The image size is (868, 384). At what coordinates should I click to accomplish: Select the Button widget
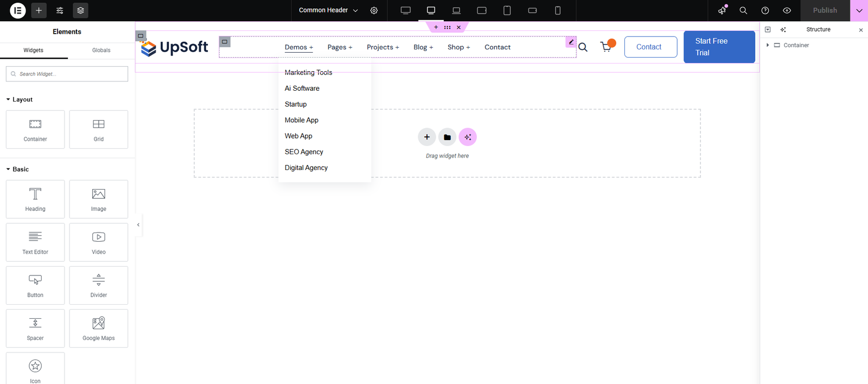35,285
